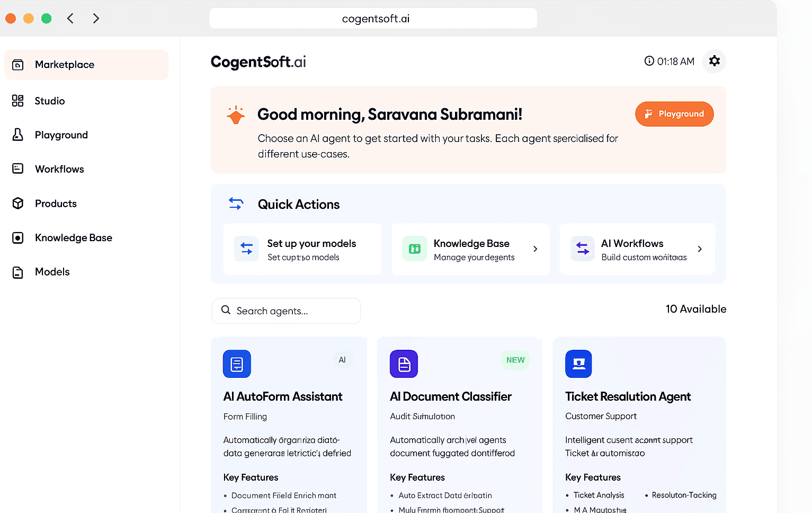The height and width of the screenshot is (513, 812).
Task: Open AI AutoForm Assistant agent title
Action: pos(283,396)
